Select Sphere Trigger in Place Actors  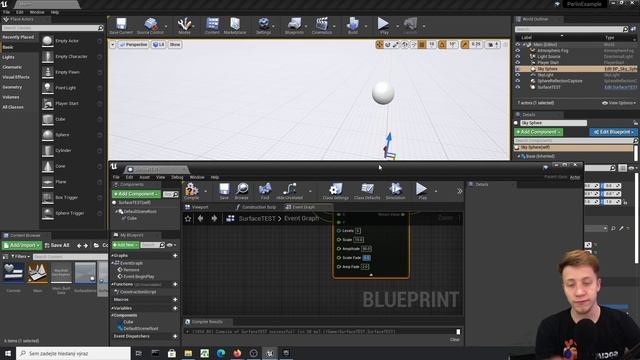(72, 213)
